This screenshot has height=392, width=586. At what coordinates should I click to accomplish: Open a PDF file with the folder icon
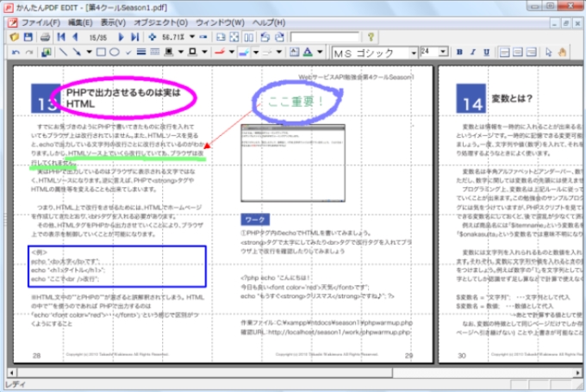click(x=14, y=37)
